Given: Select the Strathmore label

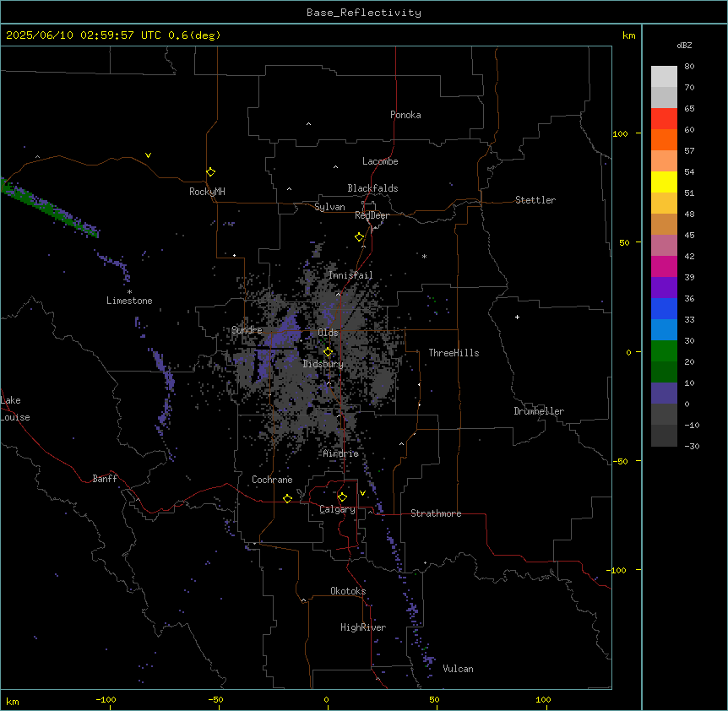Looking at the screenshot, I should pyautogui.click(x=436, y=513).
